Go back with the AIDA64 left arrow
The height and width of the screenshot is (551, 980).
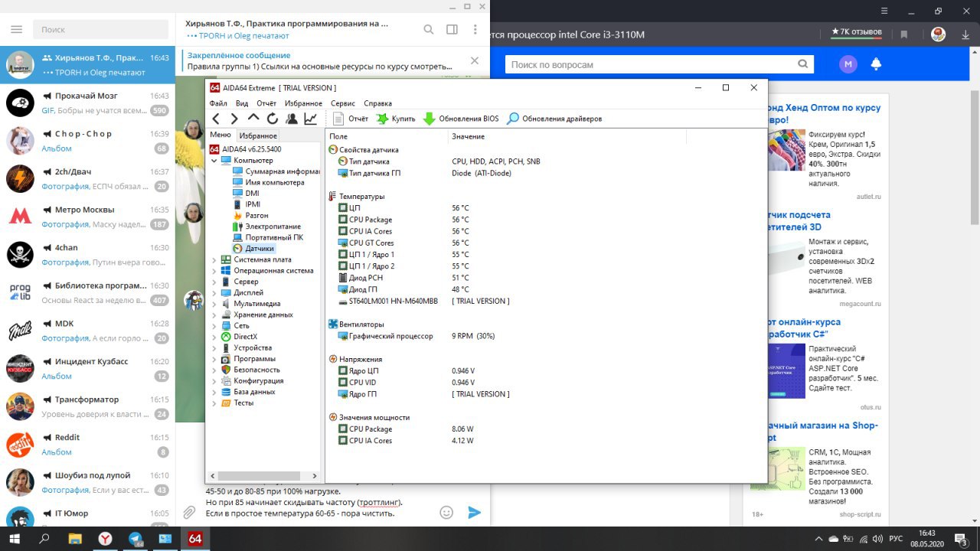click(216, 119)
